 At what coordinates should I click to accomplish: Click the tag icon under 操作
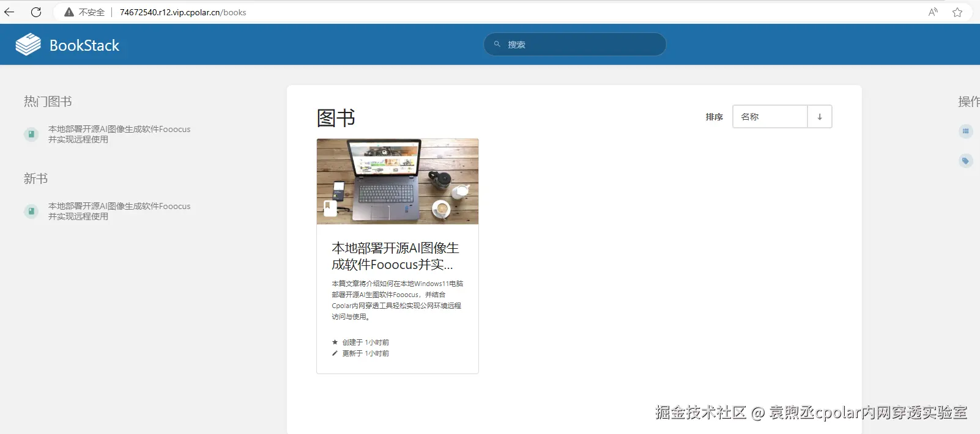966,161
